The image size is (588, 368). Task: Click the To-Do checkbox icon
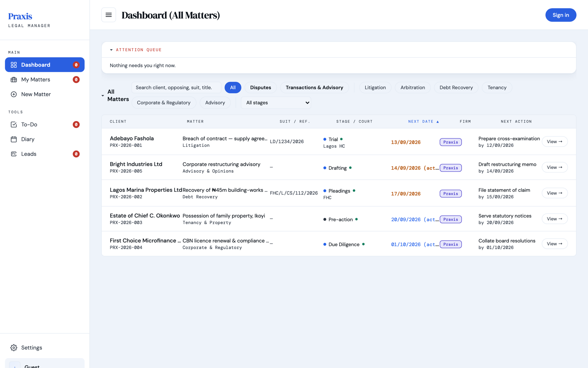click(14, 124)
